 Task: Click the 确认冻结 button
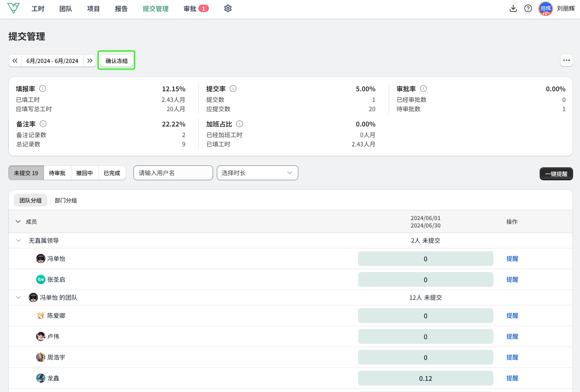[116, 61]
